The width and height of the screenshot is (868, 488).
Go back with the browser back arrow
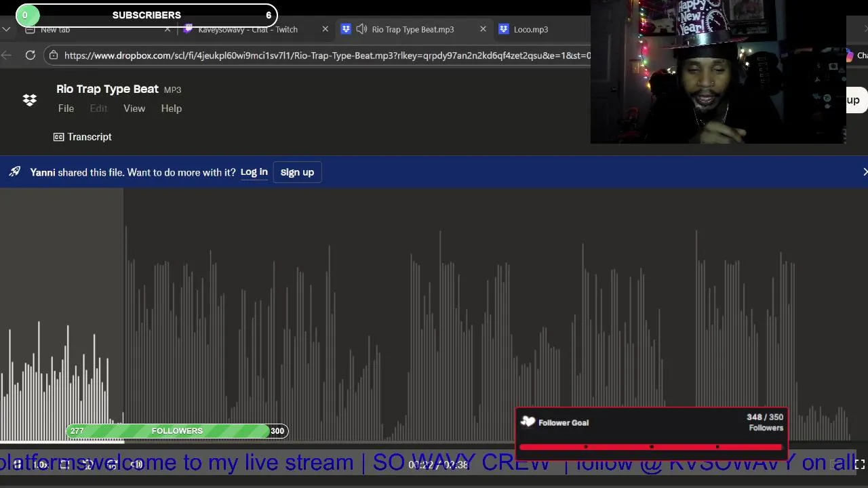pos(7,55)
